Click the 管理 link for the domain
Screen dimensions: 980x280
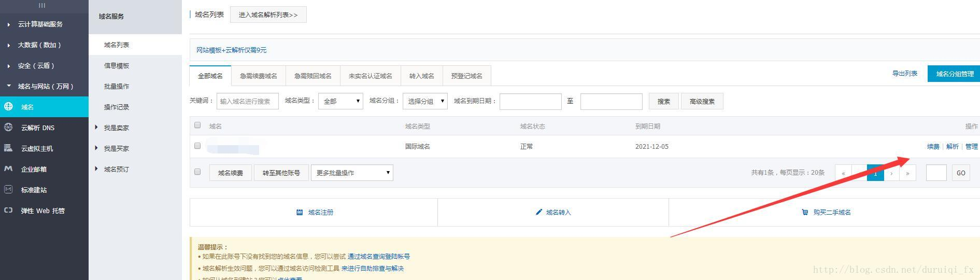coord(971,147)
